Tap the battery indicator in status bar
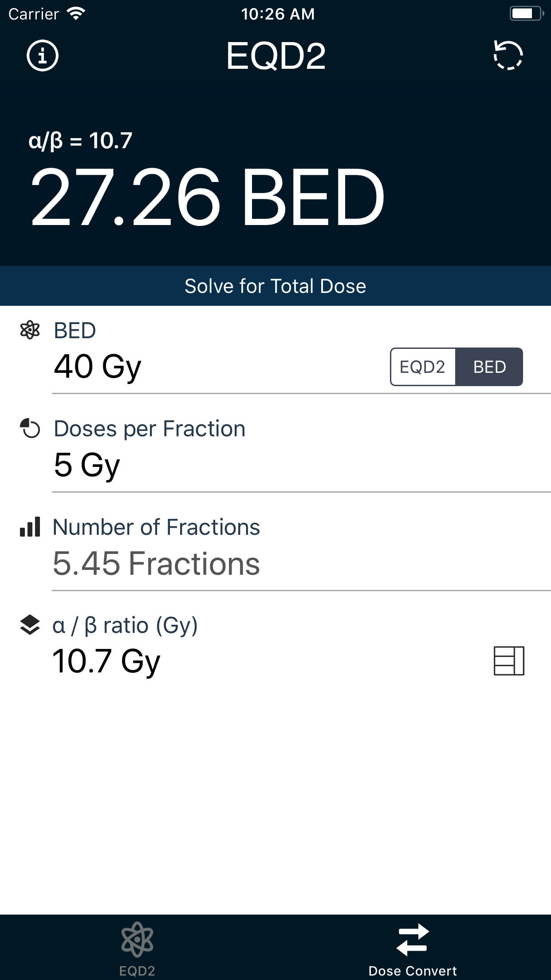The image size is (551, 980). pos(526,14)
